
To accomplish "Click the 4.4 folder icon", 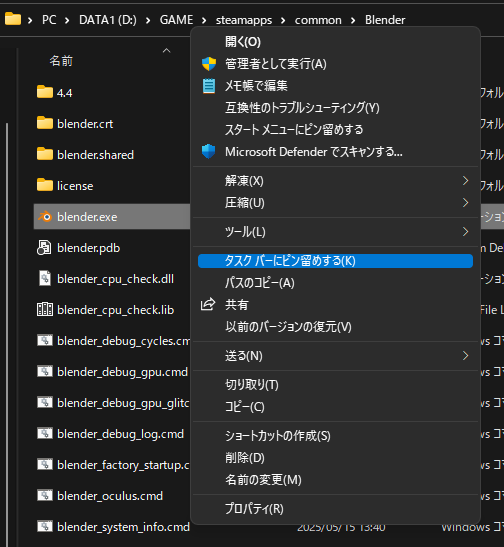I will 45,92.
